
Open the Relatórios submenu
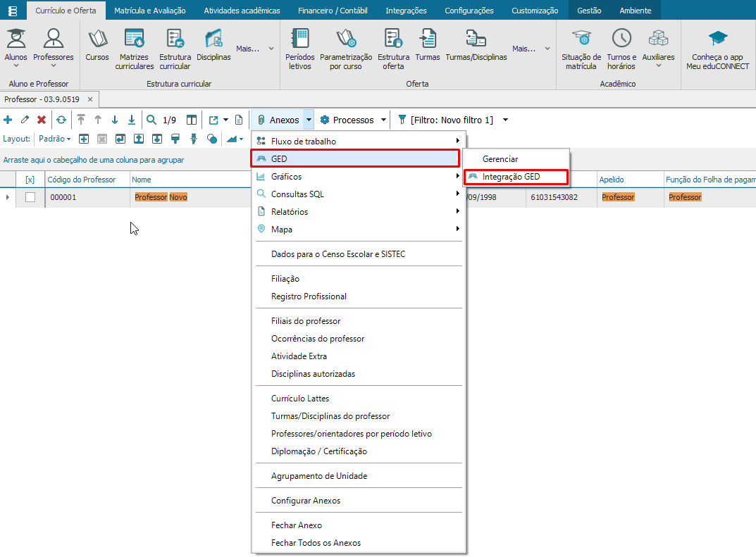pyautogui.click(x=357, y=211)
